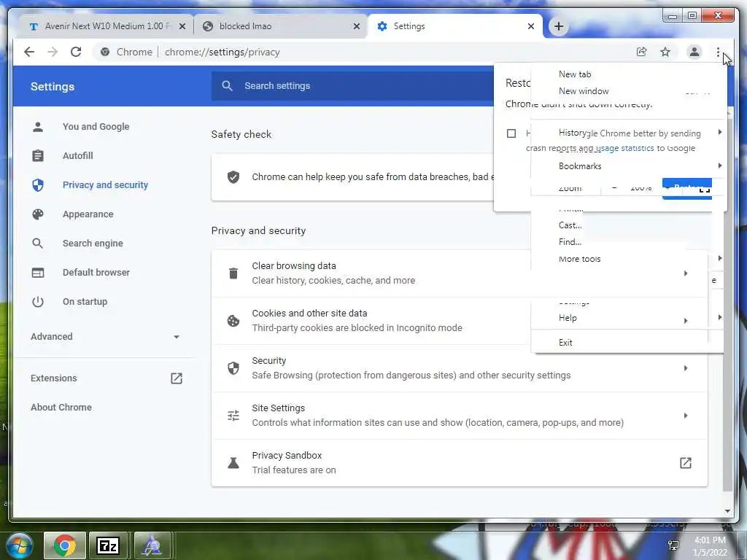747x560 pixels.
Task: Expand Security row arrow
Action: pyautogui.click(x=686, y=368)
